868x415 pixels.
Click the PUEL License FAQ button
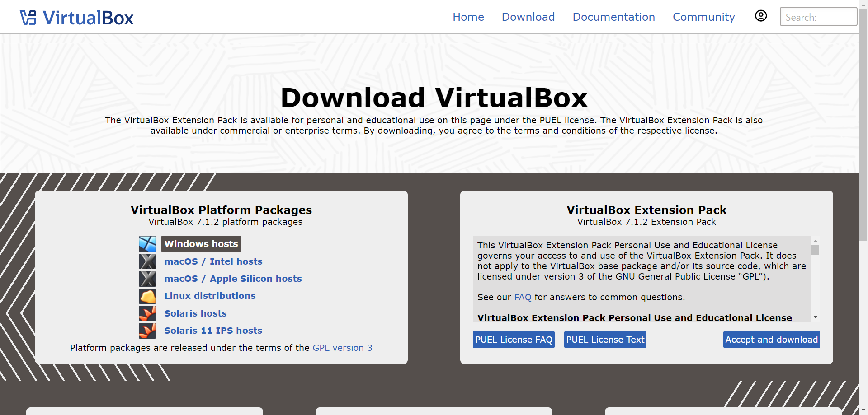click(x=514, y=340)
